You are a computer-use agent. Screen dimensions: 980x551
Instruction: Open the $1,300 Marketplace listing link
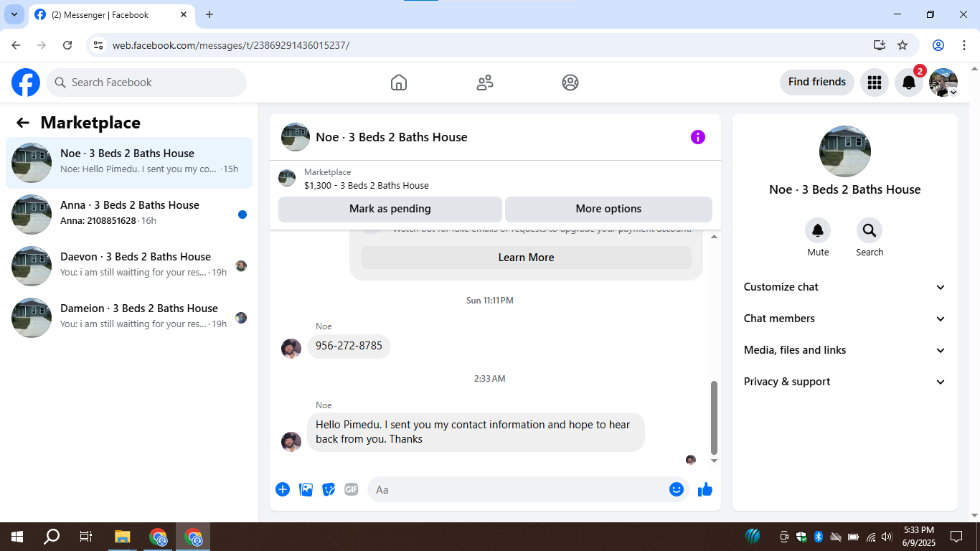point(367,185)
